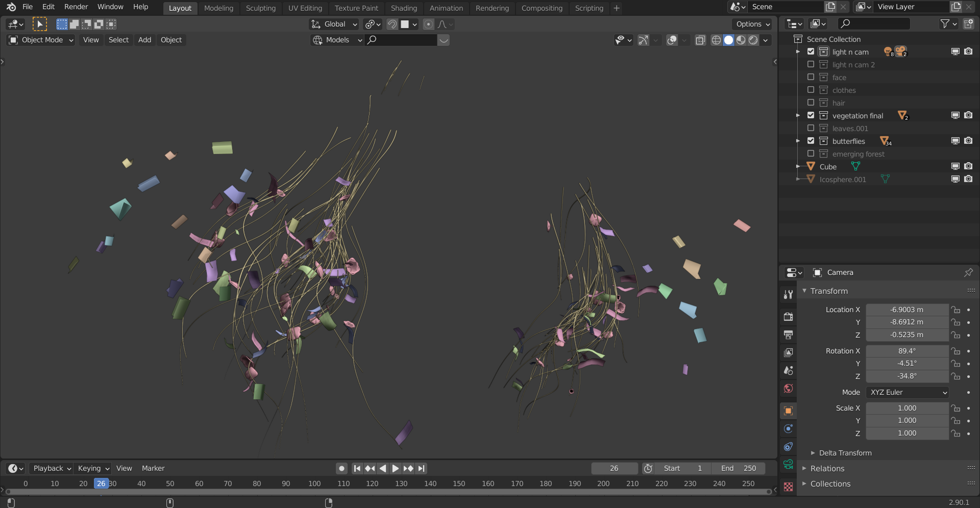Screen dimensions: 980x508
Task: Open the Output properties printer icon
Action: (788, 335)
